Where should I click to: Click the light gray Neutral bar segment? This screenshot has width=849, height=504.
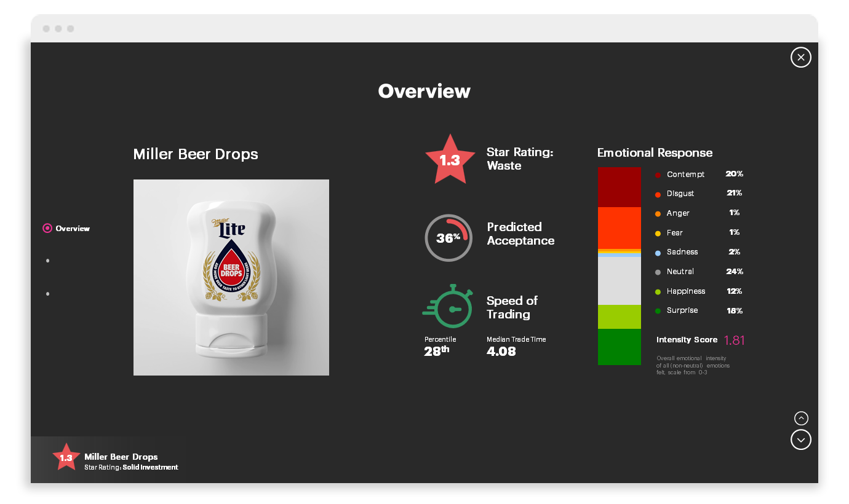click(619, 281)
